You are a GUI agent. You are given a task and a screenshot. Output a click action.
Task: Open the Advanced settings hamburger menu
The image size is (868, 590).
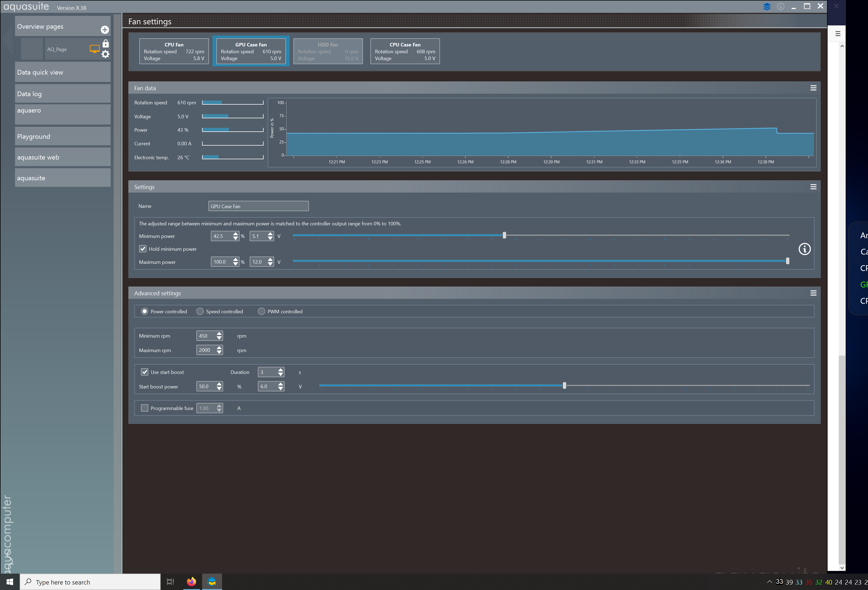813,293
